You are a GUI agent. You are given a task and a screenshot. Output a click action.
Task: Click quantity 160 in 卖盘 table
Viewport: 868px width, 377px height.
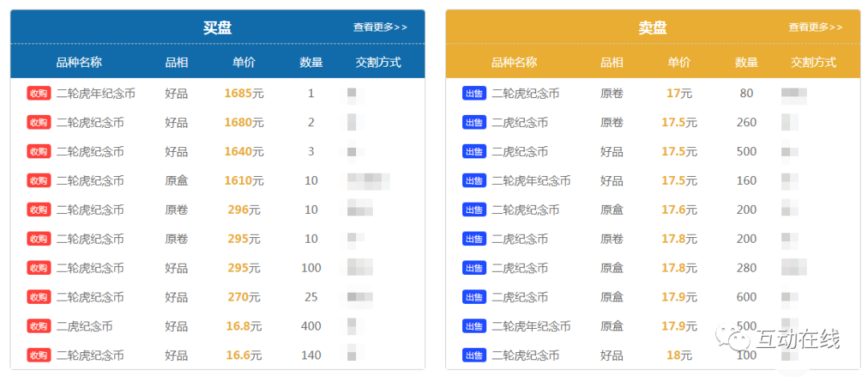click(746, 181)
